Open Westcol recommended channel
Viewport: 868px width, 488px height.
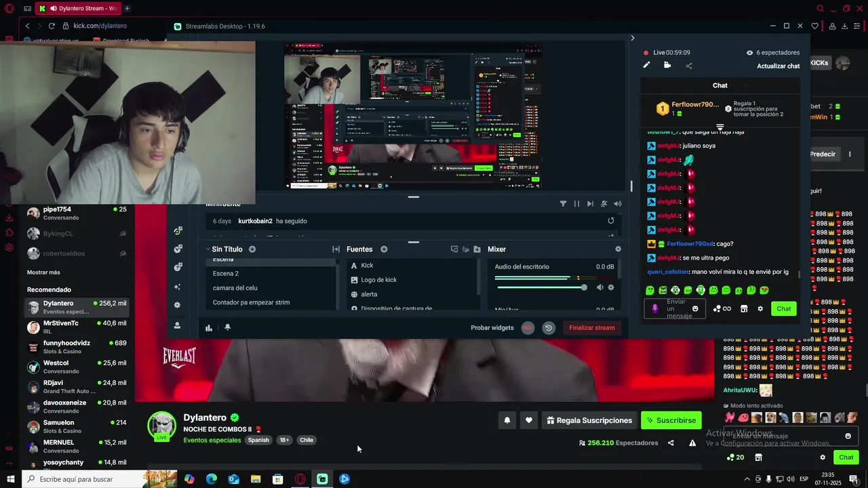click(x=77, y=367)
